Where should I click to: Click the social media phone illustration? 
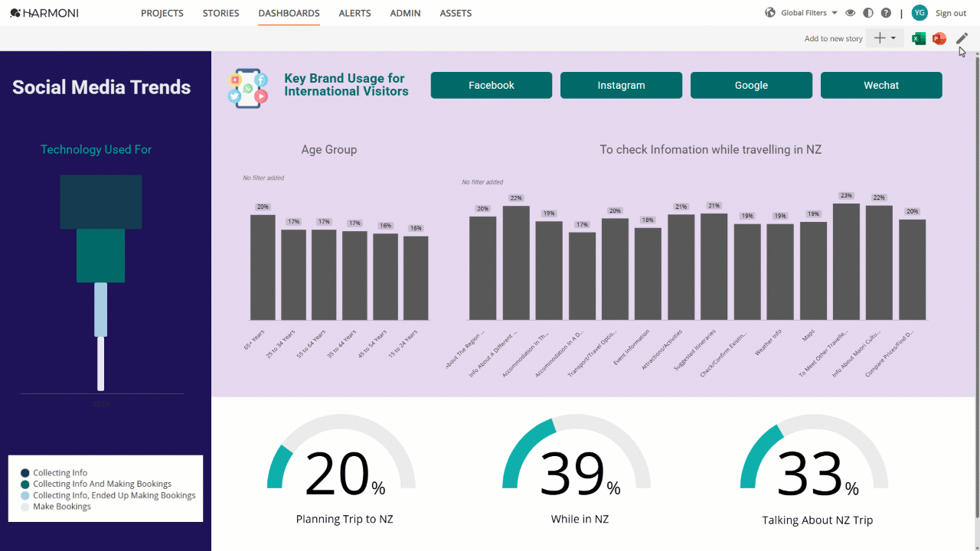(x=248, y=87)
